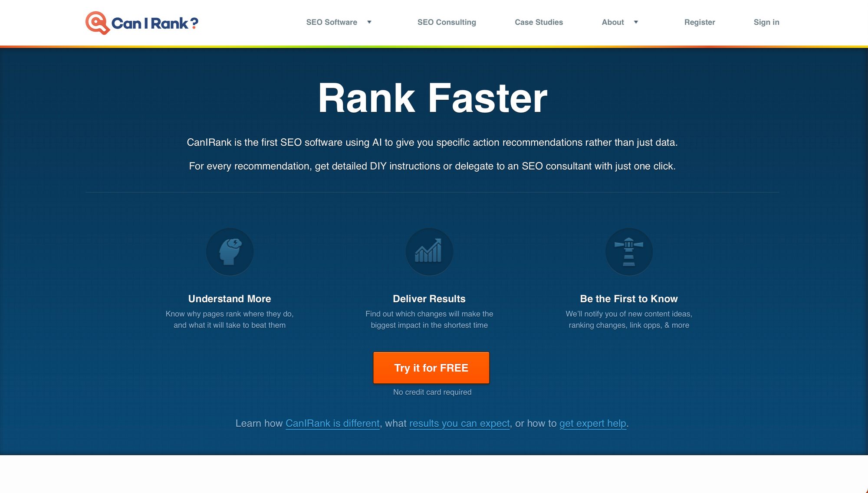Toggle the SEO Software menu open
868x493 pixels.
coord(370,22)
